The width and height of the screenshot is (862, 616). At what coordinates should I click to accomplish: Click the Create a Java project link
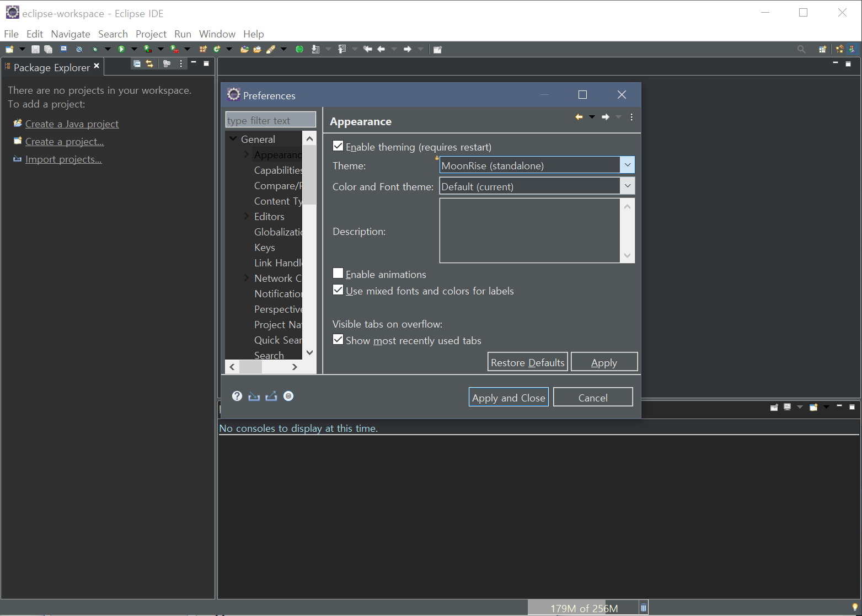point(72,124)
